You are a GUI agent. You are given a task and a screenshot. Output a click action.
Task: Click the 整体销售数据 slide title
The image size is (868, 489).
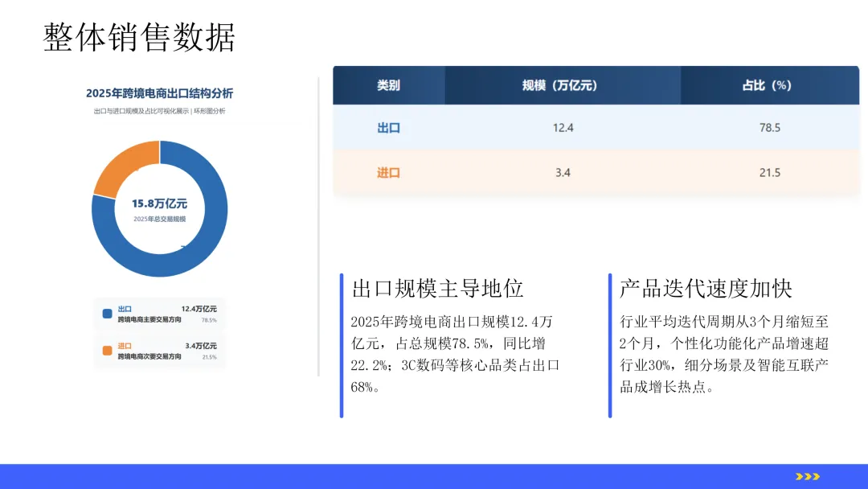[139, 37]
